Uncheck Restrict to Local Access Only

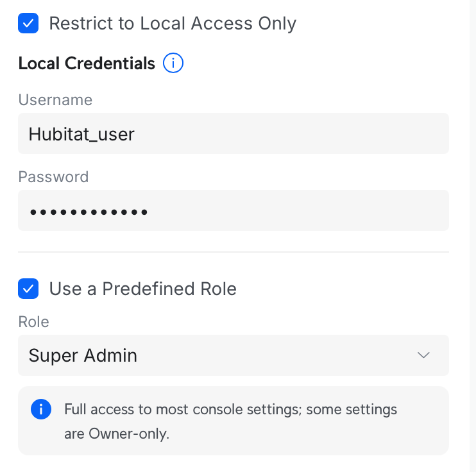point(28,24)
